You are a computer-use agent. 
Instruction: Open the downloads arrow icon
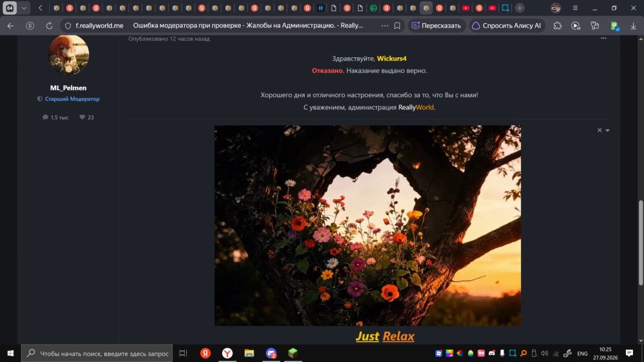coord(633,26)
